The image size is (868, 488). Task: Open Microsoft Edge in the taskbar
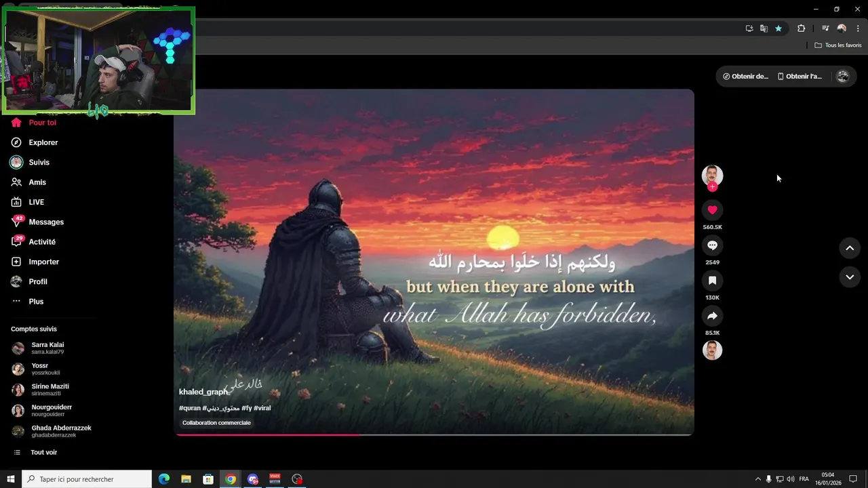pos(164,479)
